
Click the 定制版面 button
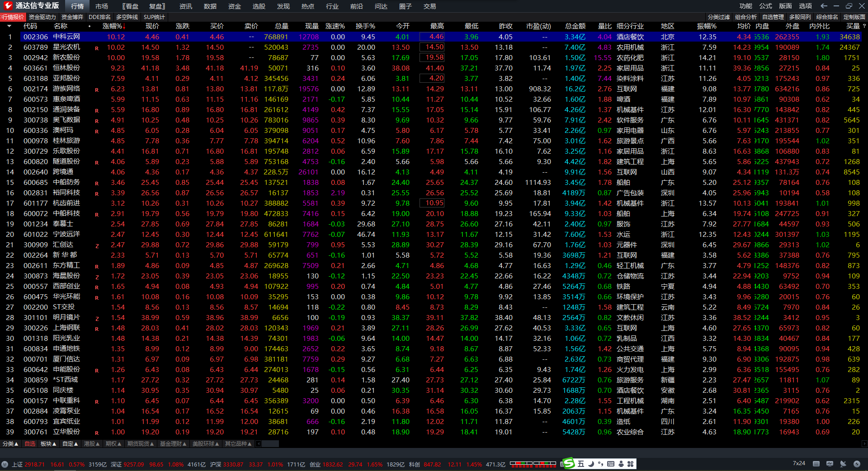click(x=854, y=17)
